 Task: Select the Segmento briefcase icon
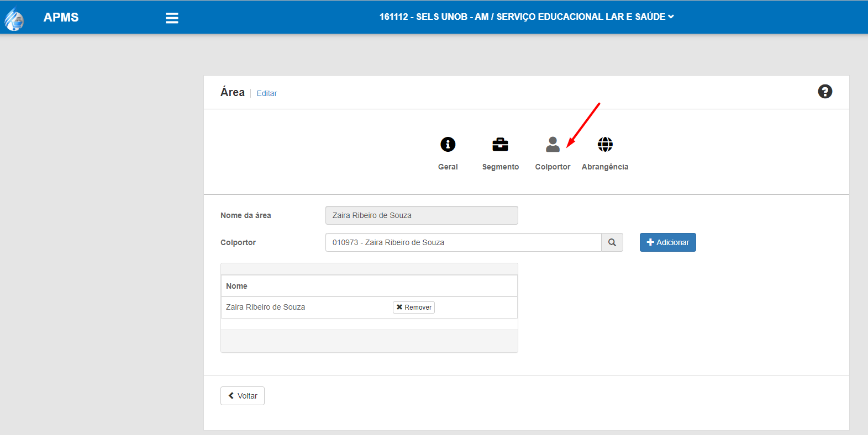pyautogui.click(x=501, y=145)
